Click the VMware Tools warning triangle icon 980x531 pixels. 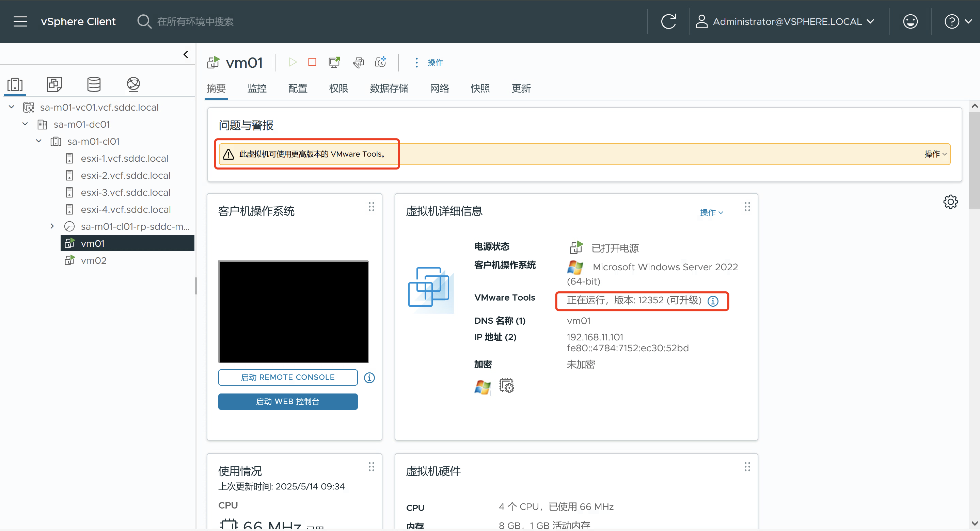[228, 154]
